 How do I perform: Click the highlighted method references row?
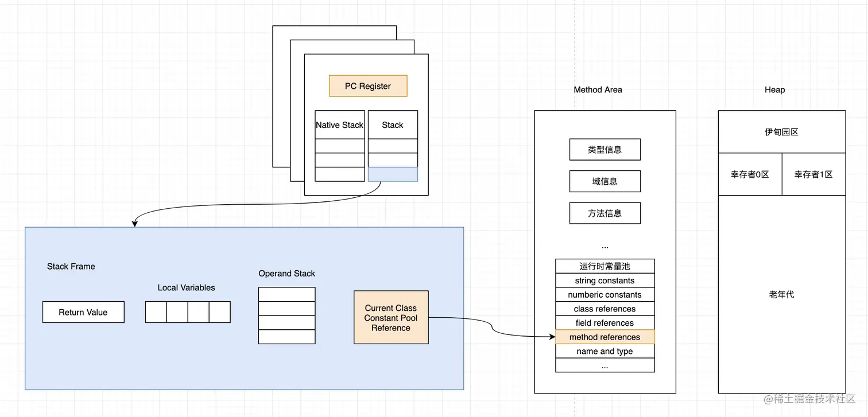coord(605,337)
